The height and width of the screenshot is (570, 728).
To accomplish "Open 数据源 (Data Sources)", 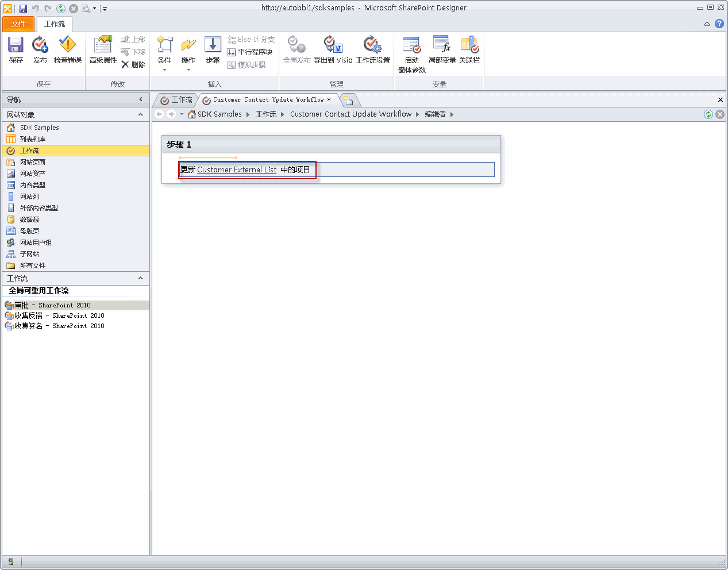I will (76, 219).
